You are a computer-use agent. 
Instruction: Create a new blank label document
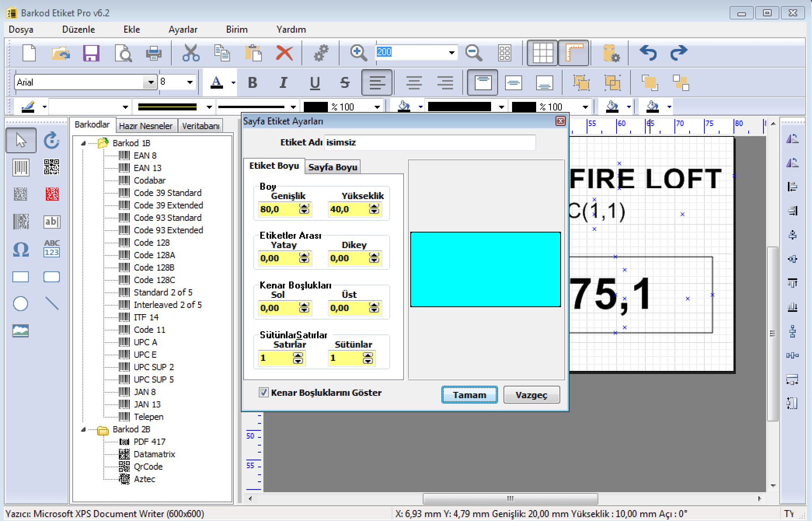(29, 53)
